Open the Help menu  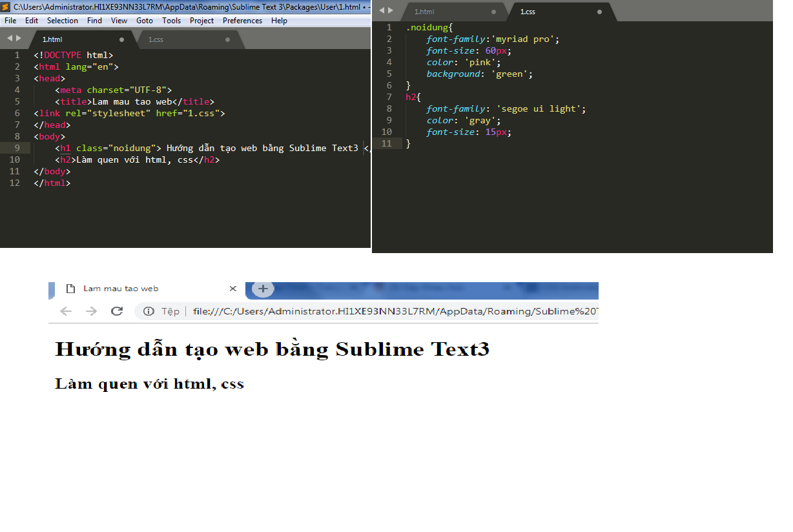point(279,21)
